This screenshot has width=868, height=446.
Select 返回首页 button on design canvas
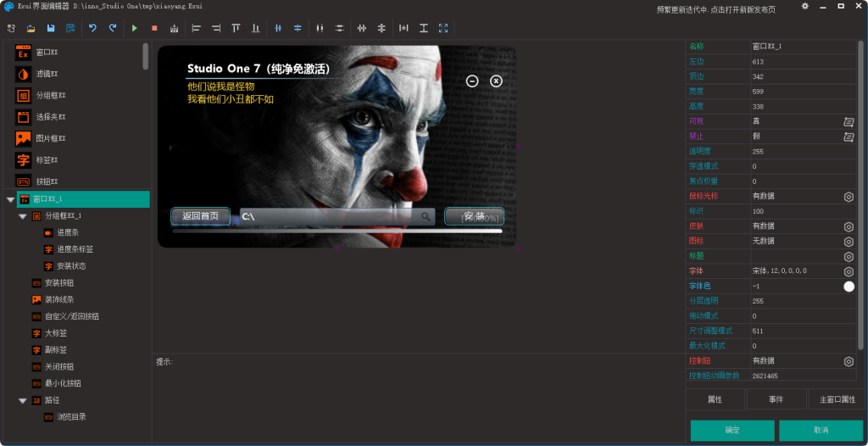(200, 216)
